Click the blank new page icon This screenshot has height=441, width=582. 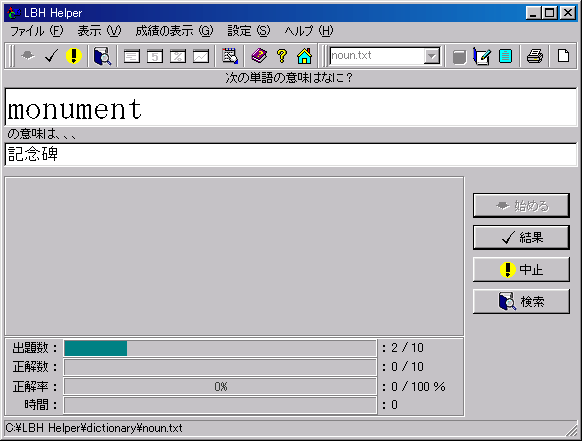pos(563,56)
